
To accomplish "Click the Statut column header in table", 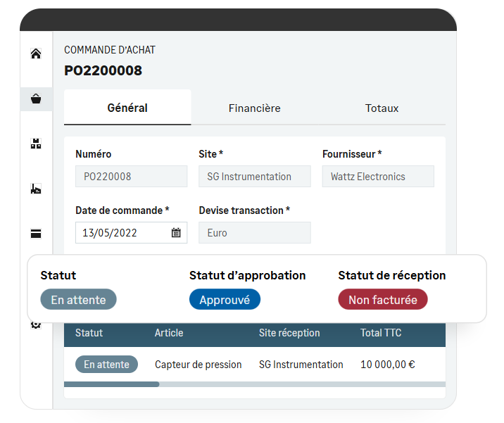I will pyautogui.click(x=89, y=333).
